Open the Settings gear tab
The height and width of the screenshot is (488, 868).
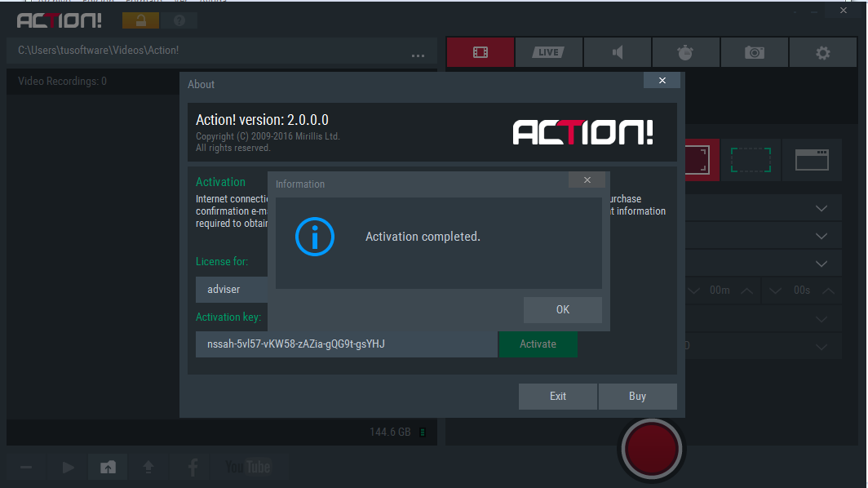[822, 52]
